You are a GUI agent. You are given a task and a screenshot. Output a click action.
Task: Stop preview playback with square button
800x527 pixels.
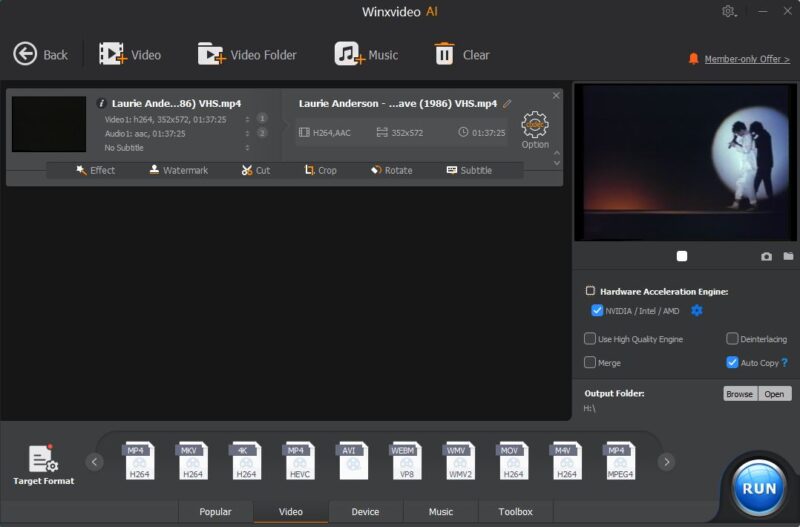pyautogui.click(x=682, y=256)
